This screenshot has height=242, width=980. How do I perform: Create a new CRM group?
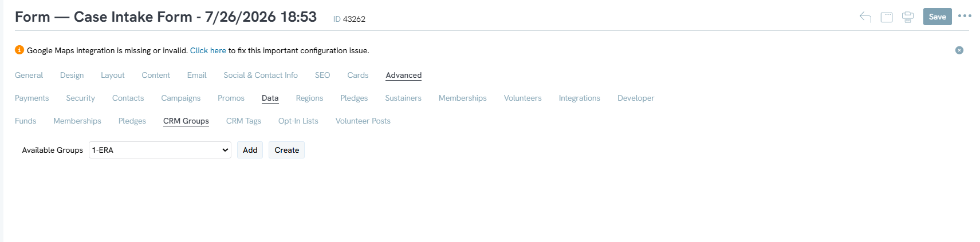click(x=286, y=150)
